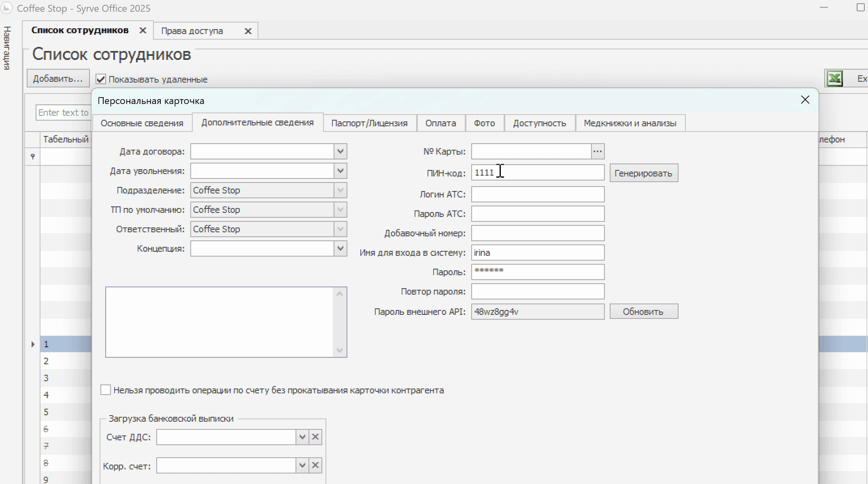868x484 pixels.
Task: Click the Excel export icon
Action: (x=834, y=79)
